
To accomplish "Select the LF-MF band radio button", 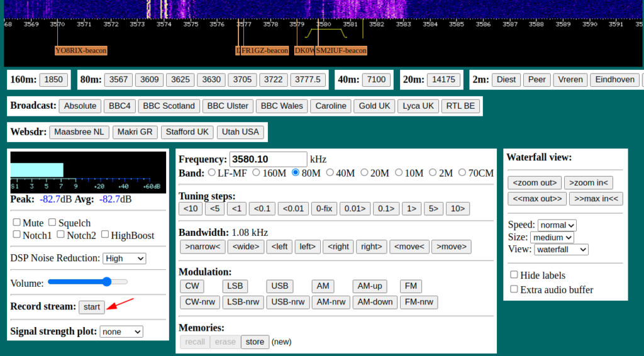I will tap(211, 172).
